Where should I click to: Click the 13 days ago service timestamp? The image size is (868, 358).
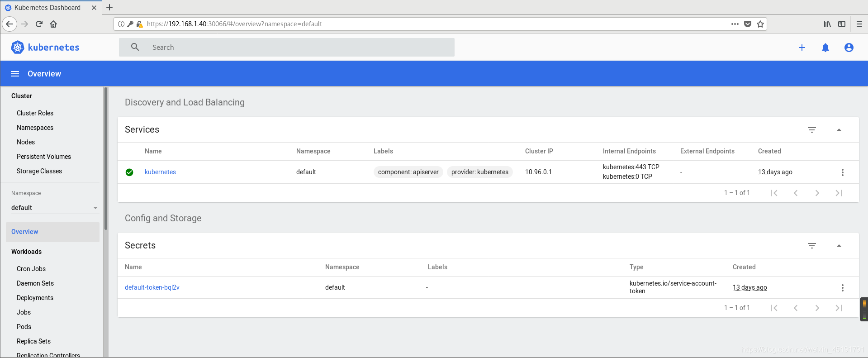(775, 172)
